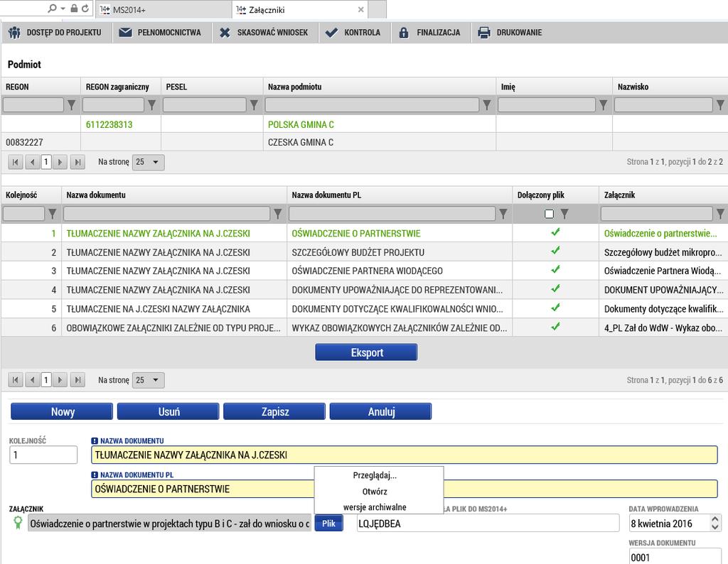Go to previous page in Podmiot pager
This screenshot has height=564, width=728.
32,162
